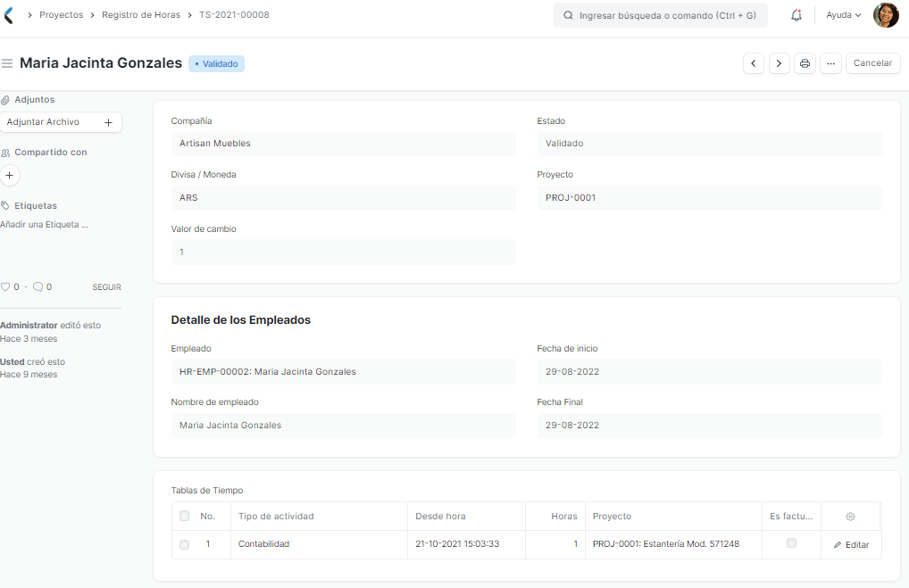Open the Ayuda dropdown menu
Image resolution: width=909 pixels, height=588 pixels.
point(844,15)
